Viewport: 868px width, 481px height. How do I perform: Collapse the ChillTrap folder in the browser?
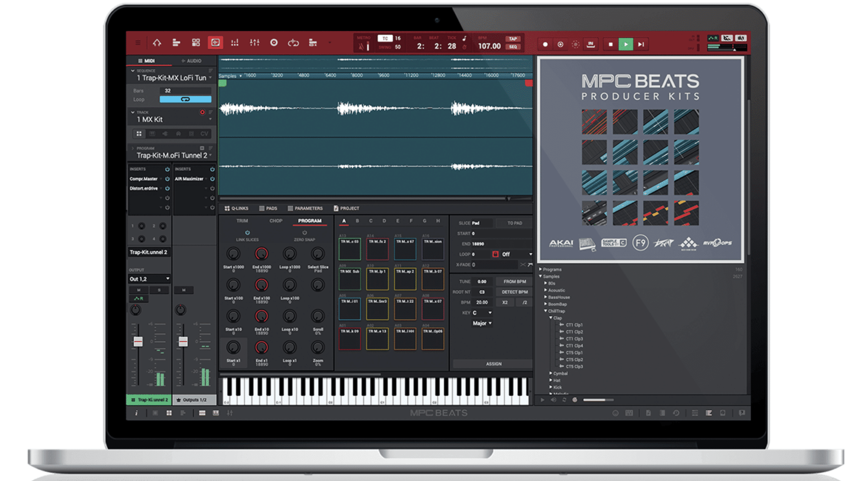(x=546, y=311)
